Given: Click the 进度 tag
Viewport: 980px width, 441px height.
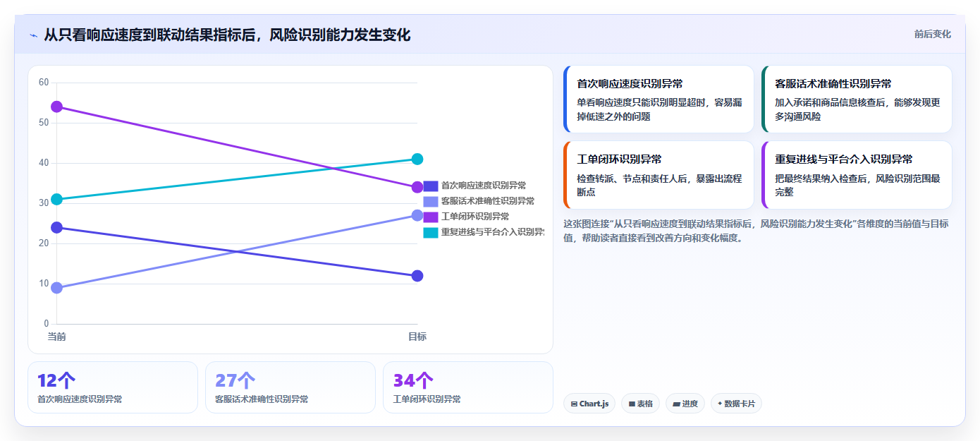Looking at the screenshot, I should point(685,404).
